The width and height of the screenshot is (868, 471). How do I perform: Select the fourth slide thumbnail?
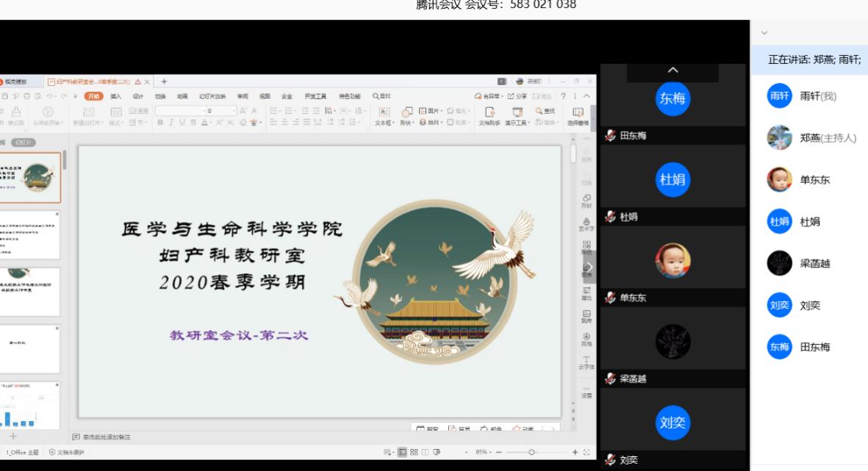coord(30,349)
